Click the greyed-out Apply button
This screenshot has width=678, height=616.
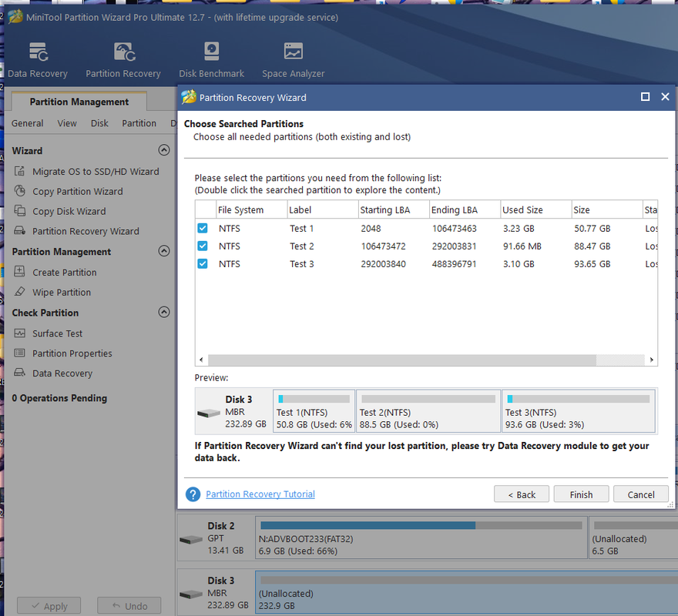(x=49, y=606)
